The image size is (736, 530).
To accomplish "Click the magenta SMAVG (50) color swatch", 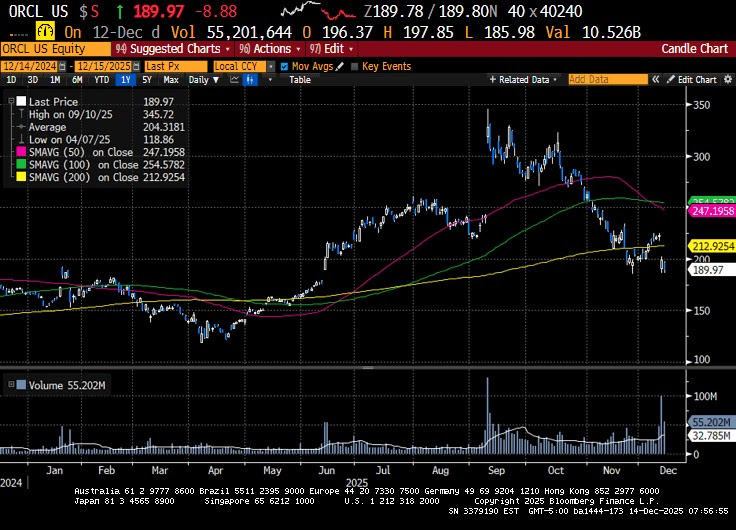I will [x=20, y=151].
